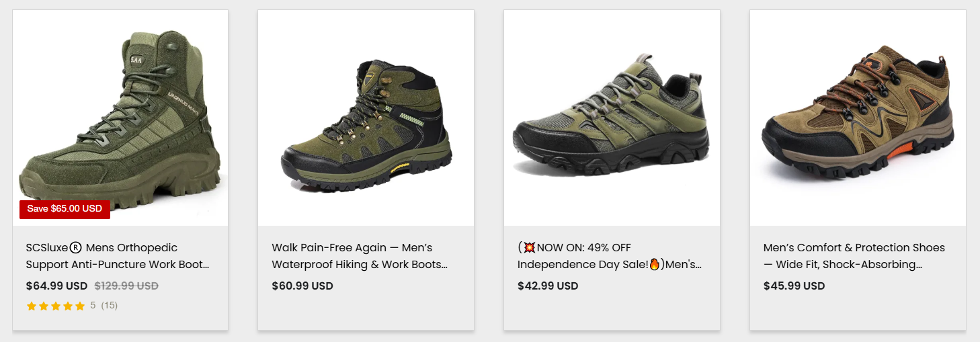Click the fire emoji in the sale title
The image size is (980, 342).
point(656,265)
